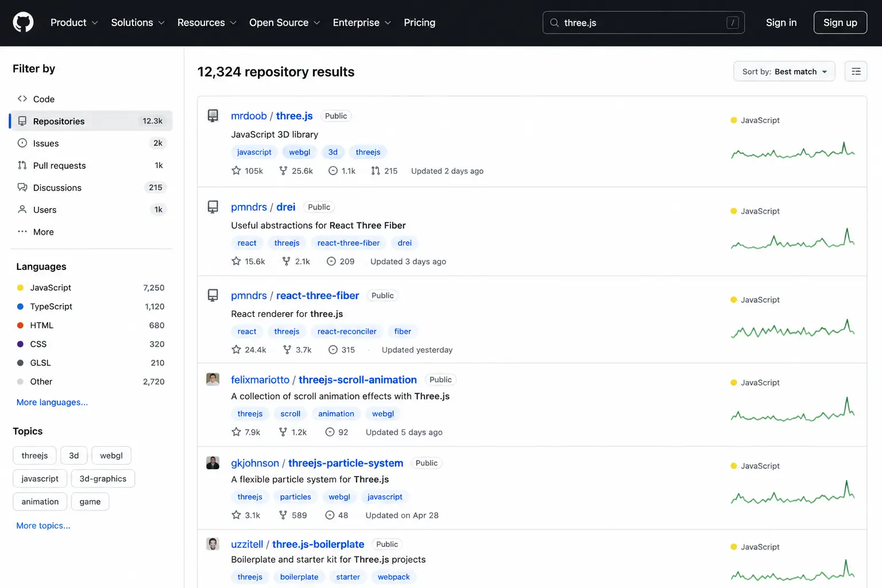Filter by Other languages
The width and height of the screenshot is (882, 588).
[x=91, y=381]
